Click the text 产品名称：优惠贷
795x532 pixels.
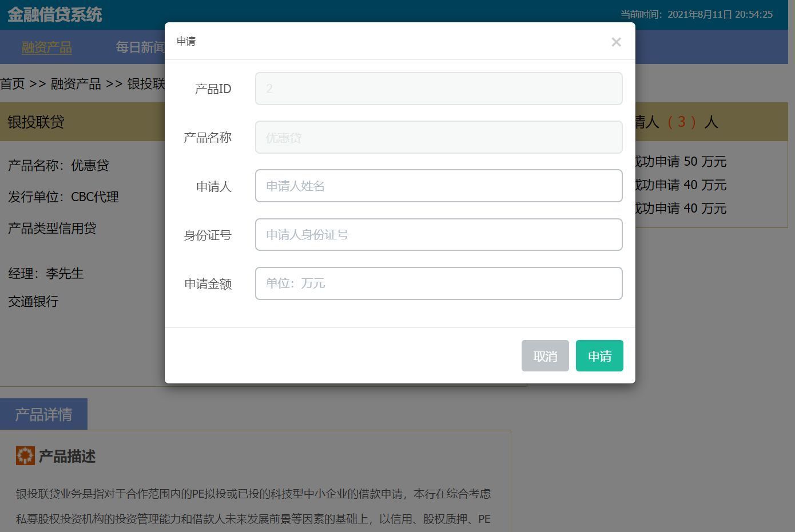click(x=58, y=166)
